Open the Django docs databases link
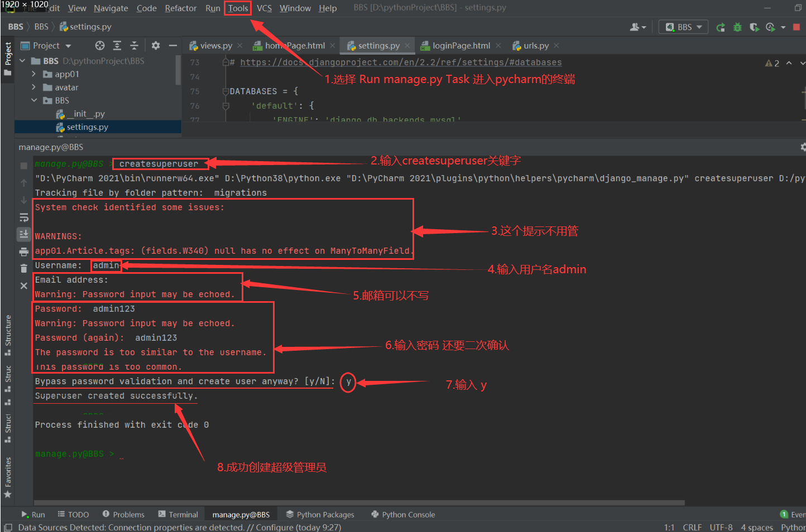806x532 pixels. coord(401,62)
